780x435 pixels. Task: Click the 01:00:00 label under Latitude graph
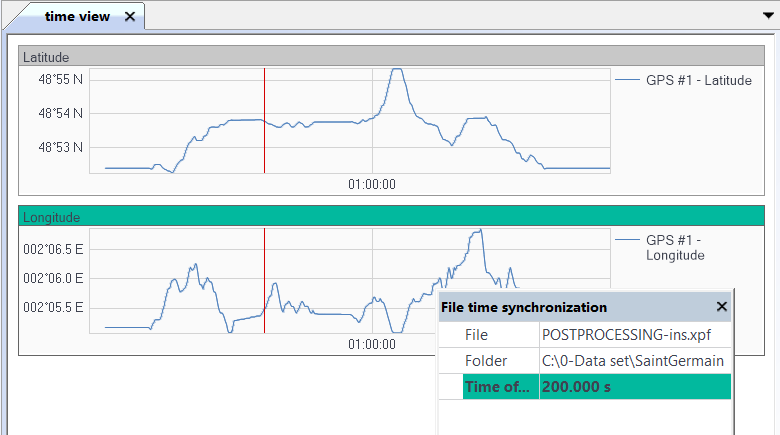pyautogui.click(x=371, y=184)
